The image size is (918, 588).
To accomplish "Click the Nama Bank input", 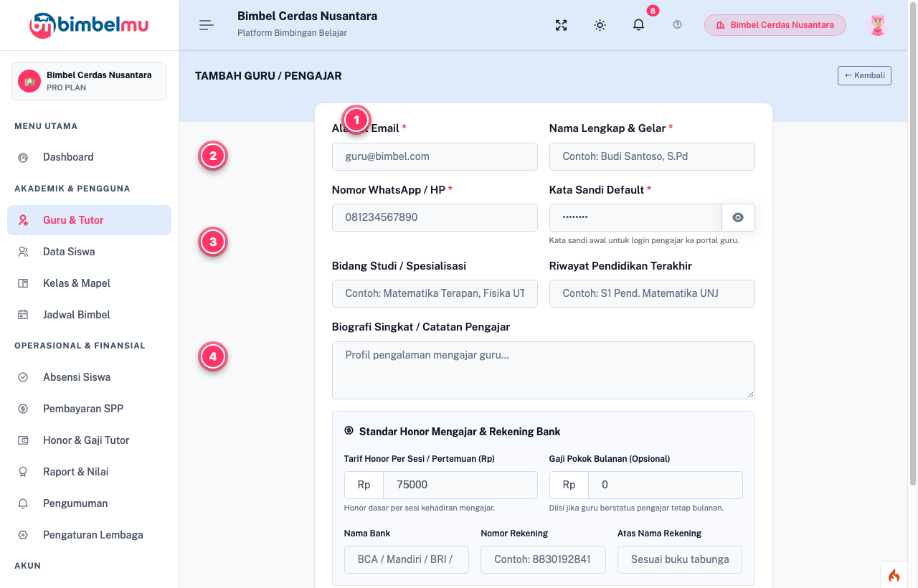I will pyautogui.click(x=407, y=559).
